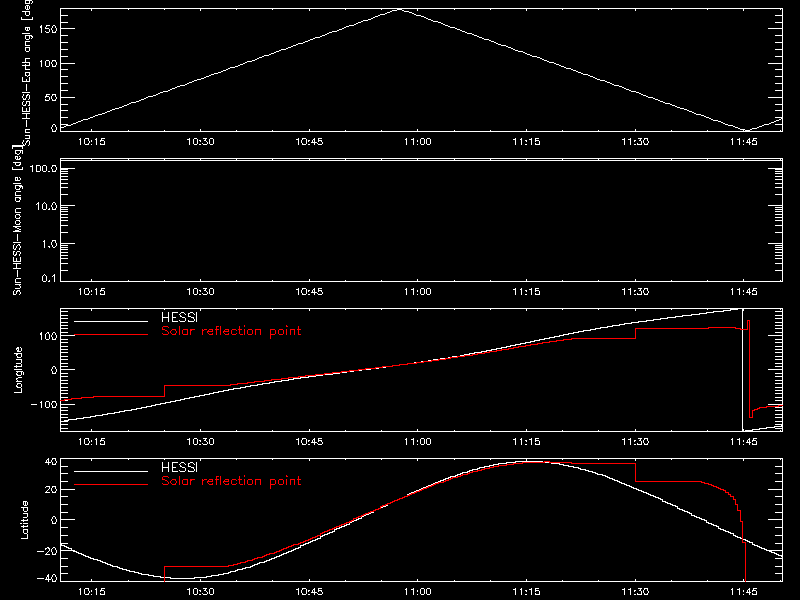The width and height of the screenshot is (800, 600).
Task: Click the -20 tick on Latitude axis
Action: click(47, 551)
